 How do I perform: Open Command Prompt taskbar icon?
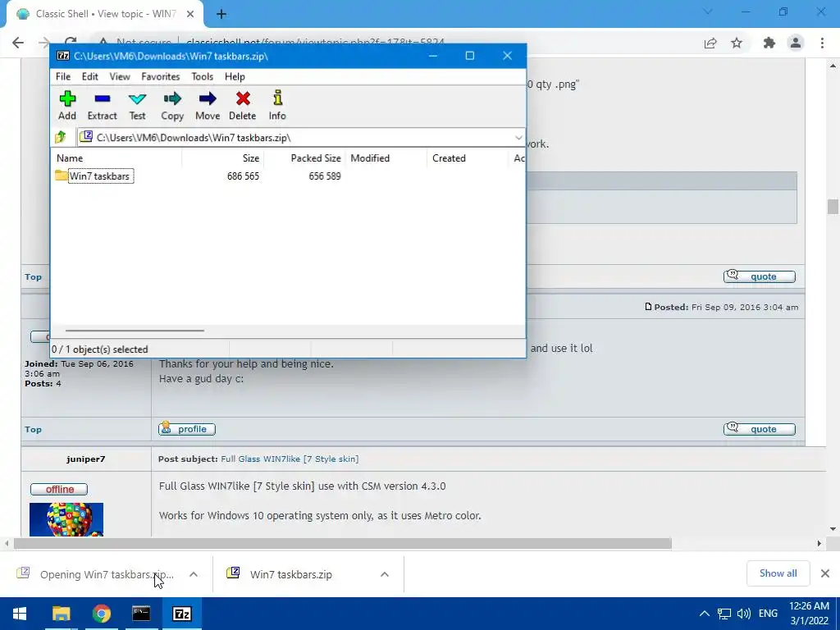[141, 614]
